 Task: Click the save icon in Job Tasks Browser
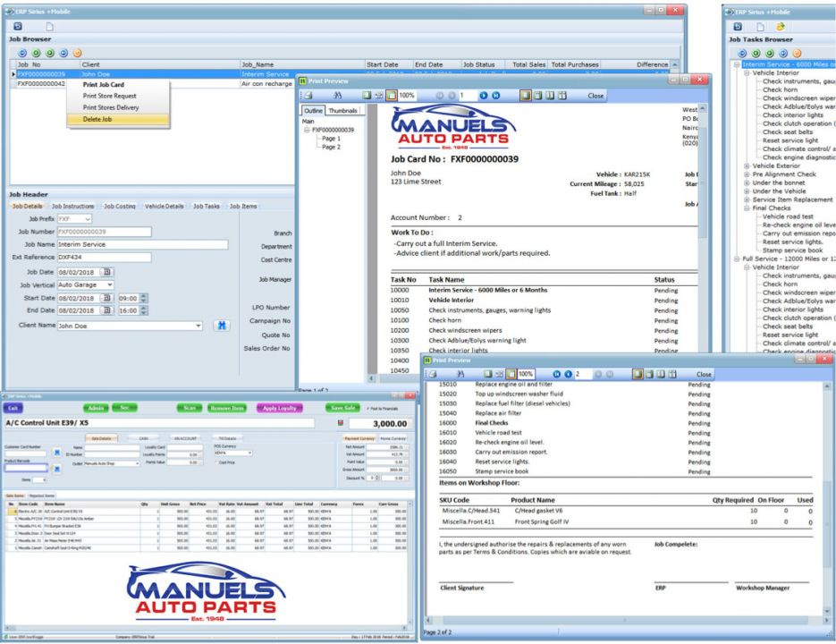click(x=738, y=27)
